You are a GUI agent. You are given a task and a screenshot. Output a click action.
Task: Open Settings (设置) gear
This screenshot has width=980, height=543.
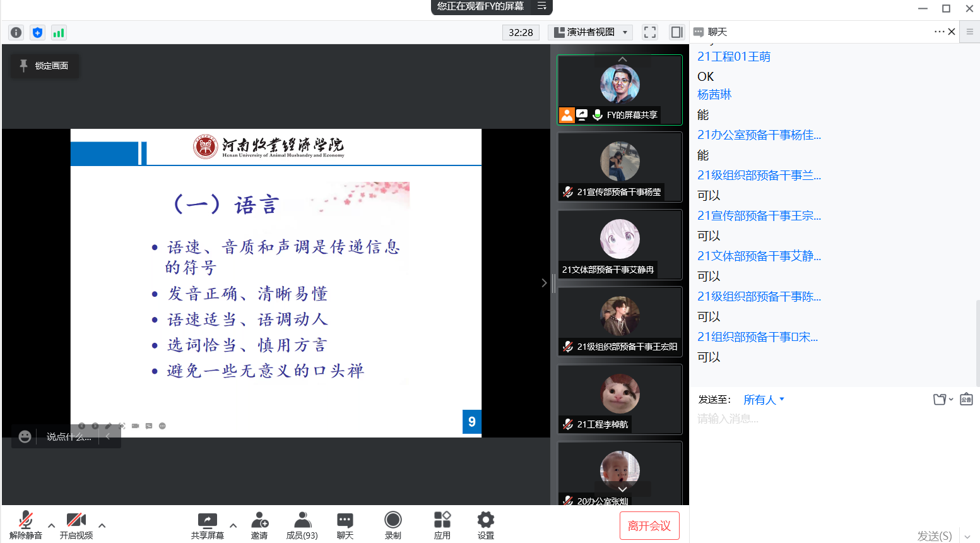point(485,525)
